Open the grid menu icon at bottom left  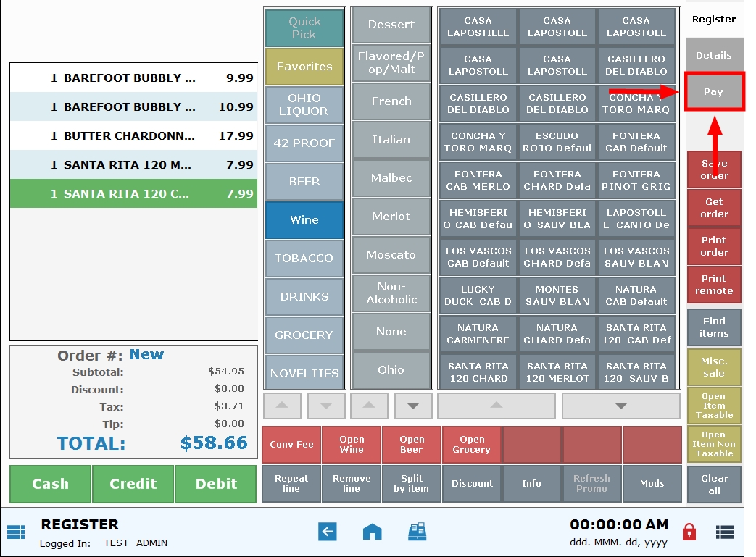pyautogui.click(x=16, y=532)
